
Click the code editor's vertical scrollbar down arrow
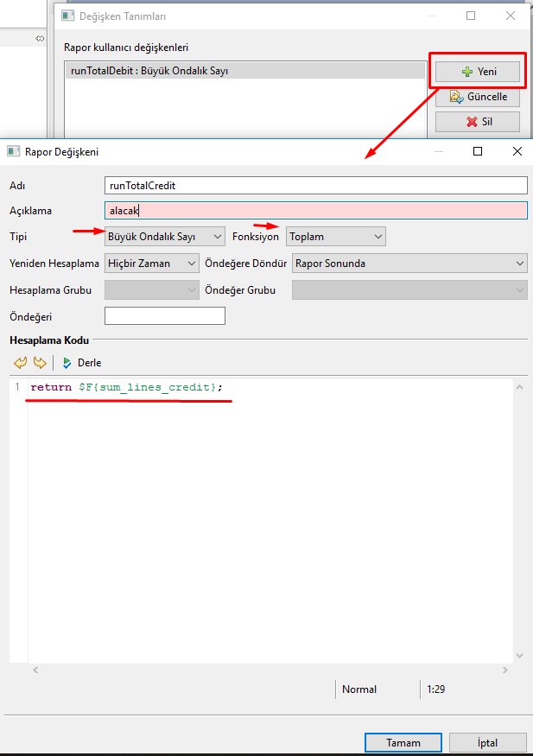point(519,656)
